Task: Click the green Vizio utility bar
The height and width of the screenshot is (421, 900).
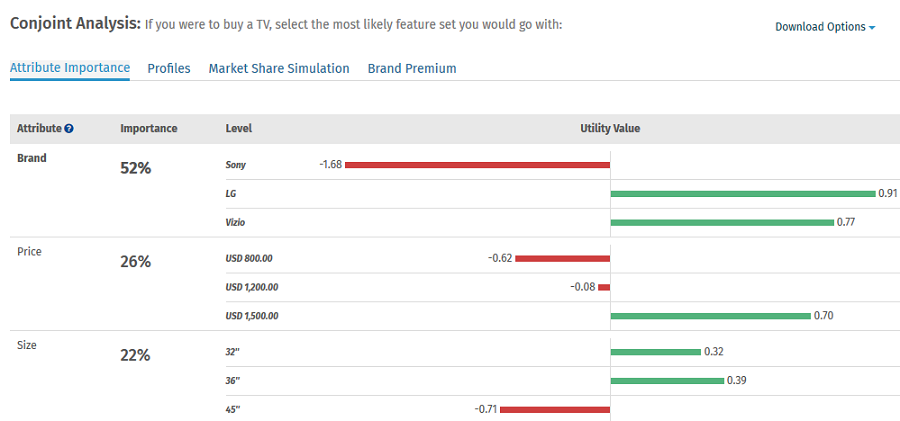Action: coord(721,222)
